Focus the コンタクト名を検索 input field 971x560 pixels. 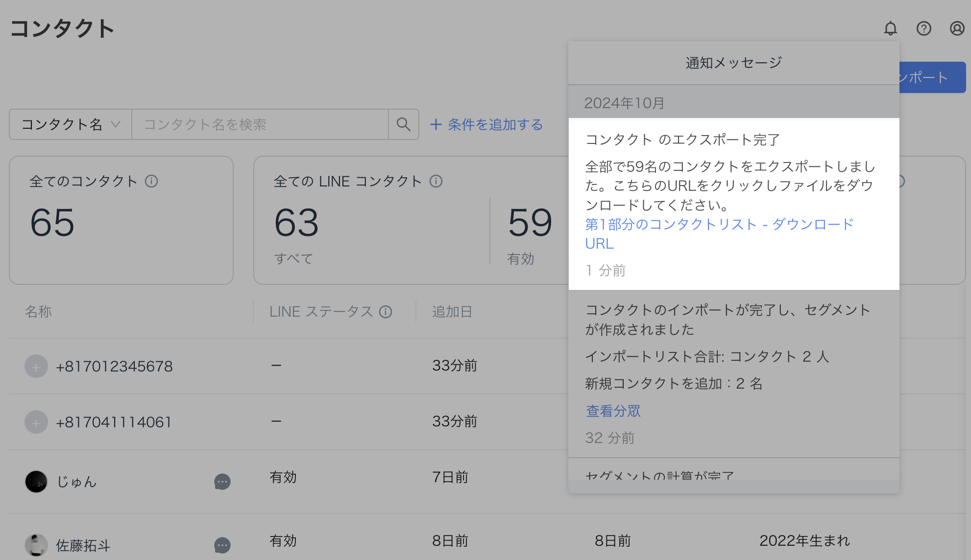[260, 124]
